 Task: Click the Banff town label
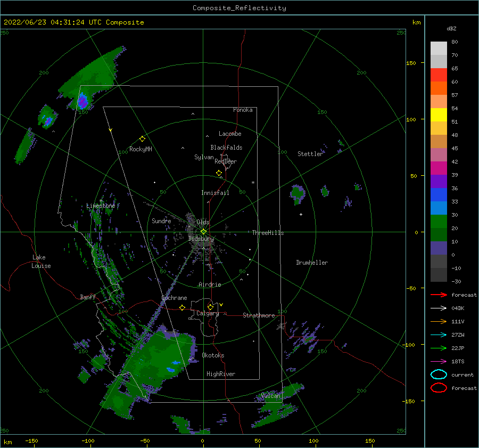(x=88, y=297)
